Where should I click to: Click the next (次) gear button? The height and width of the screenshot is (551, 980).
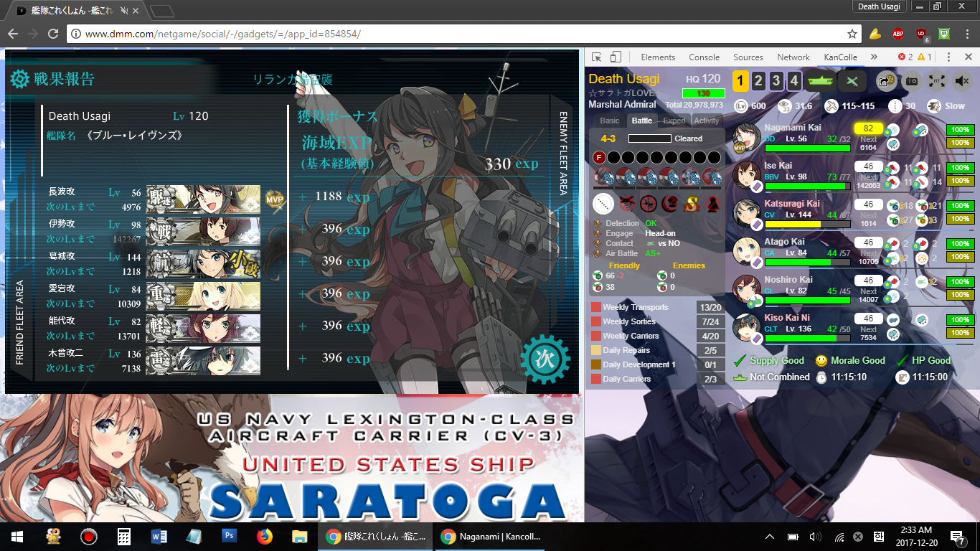click(545, 359)
